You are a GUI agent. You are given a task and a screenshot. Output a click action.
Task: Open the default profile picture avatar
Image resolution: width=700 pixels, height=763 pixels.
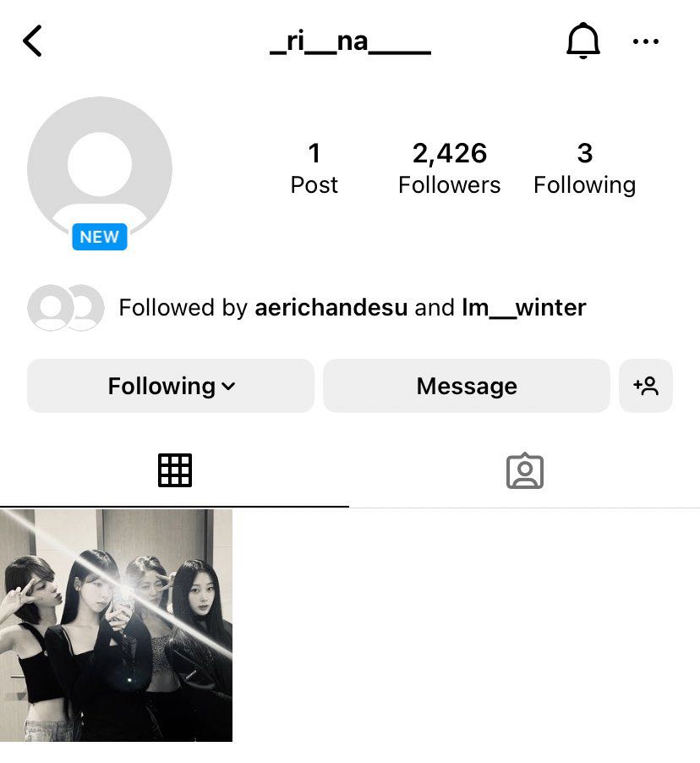click(100, 168)
